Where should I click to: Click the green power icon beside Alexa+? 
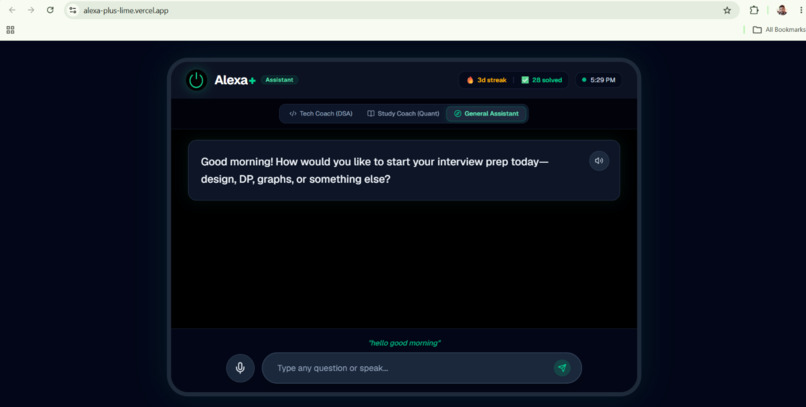196,80
